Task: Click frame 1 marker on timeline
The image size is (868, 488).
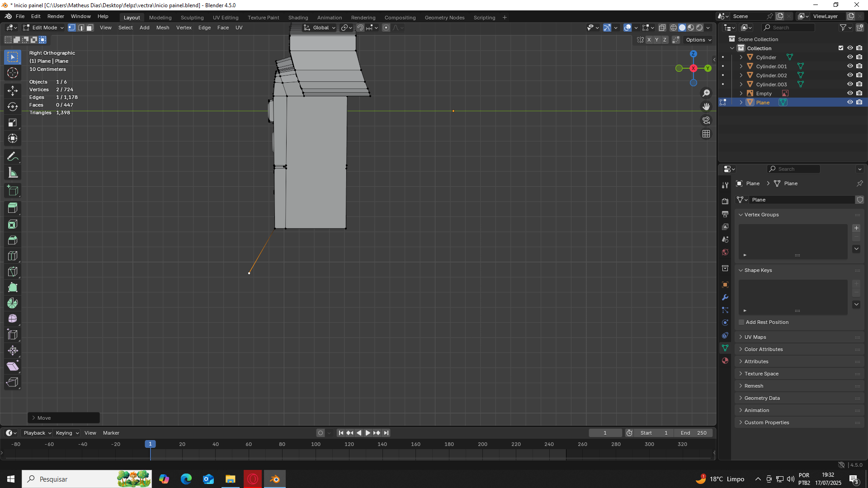Action: 151,444
